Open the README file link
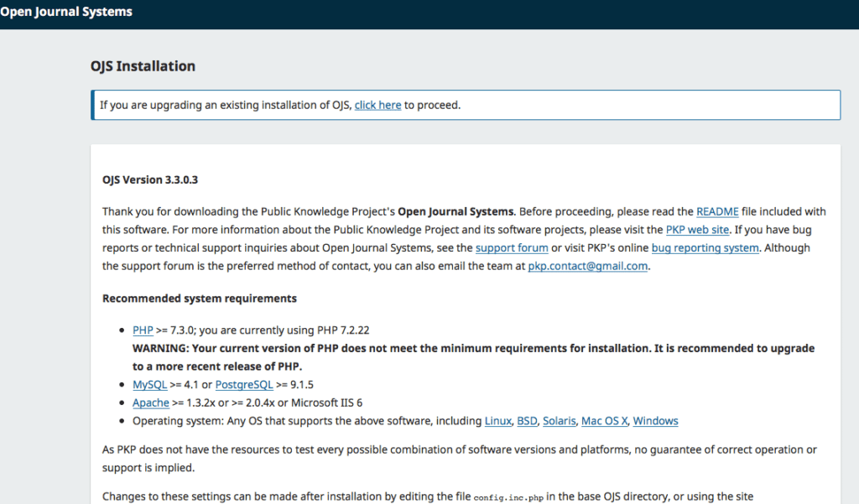Image resolution: width=859 pixels, height=504 pixels. 716,211
